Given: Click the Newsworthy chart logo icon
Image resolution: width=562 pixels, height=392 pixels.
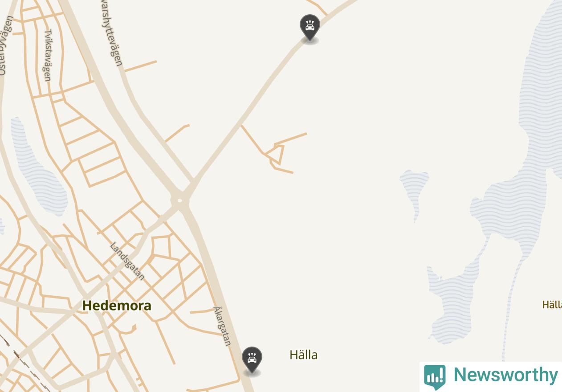Looking at the screenshot, I should click(435, 377).
